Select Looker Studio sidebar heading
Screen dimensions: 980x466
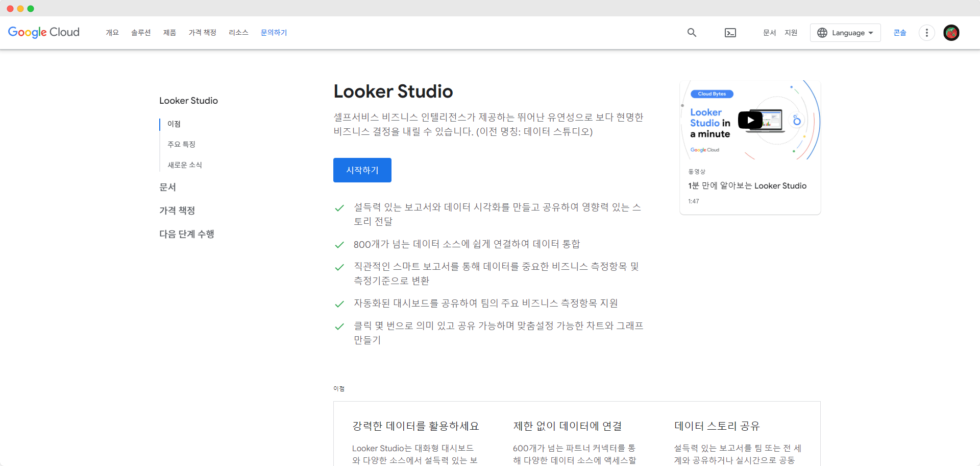pos(188,101)
